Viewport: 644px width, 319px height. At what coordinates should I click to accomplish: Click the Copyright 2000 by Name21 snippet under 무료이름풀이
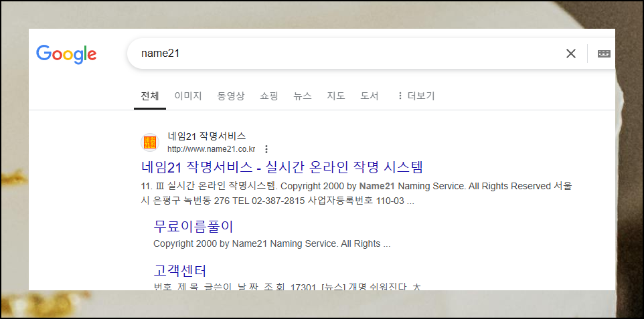click(272, 243)
